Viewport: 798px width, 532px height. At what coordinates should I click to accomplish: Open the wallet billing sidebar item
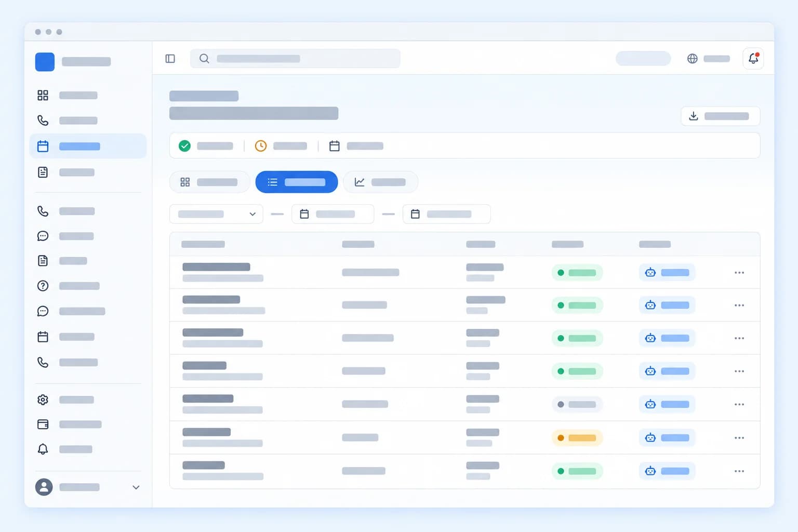click(43, 424)
